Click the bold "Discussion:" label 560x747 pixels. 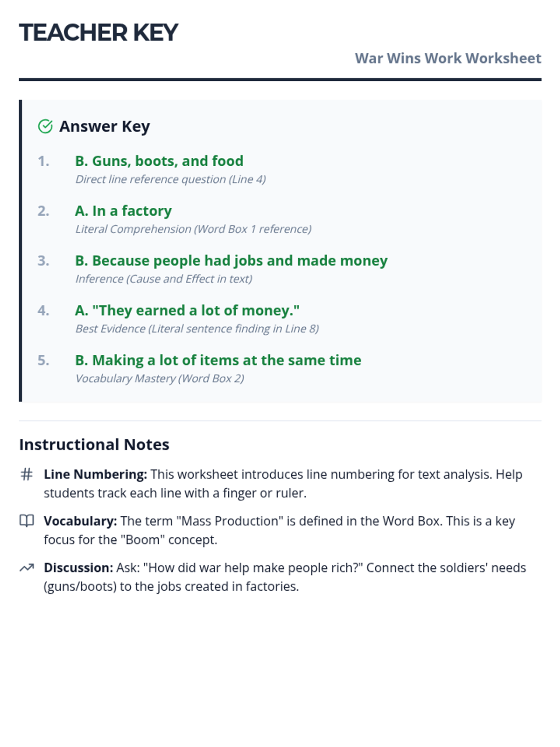pyautogui.click(x=78, y=568)
